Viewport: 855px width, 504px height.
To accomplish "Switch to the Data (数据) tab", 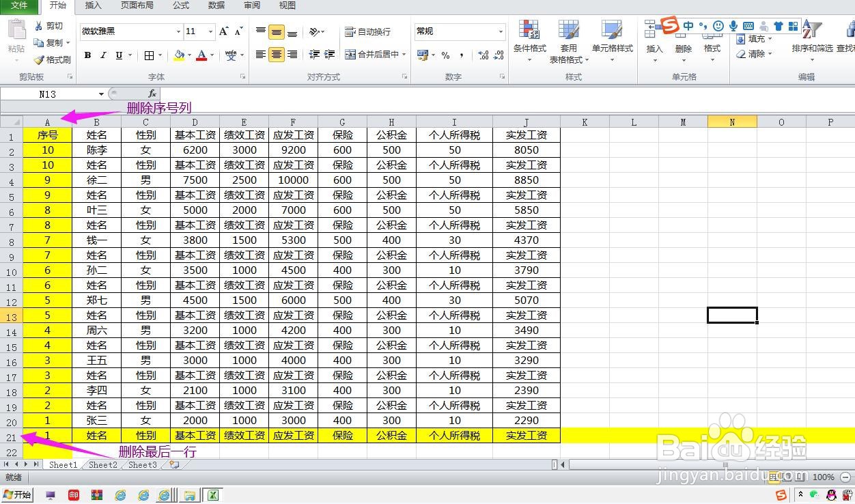I will tap(216, 5).
